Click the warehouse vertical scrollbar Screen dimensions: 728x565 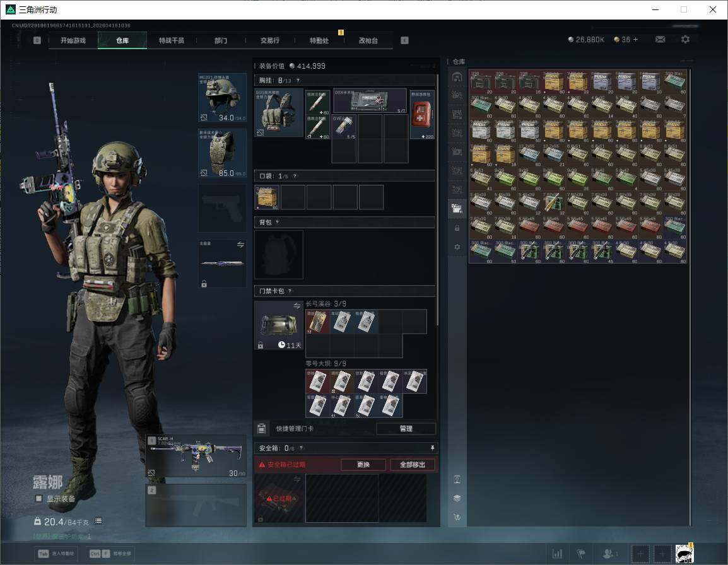690,297
